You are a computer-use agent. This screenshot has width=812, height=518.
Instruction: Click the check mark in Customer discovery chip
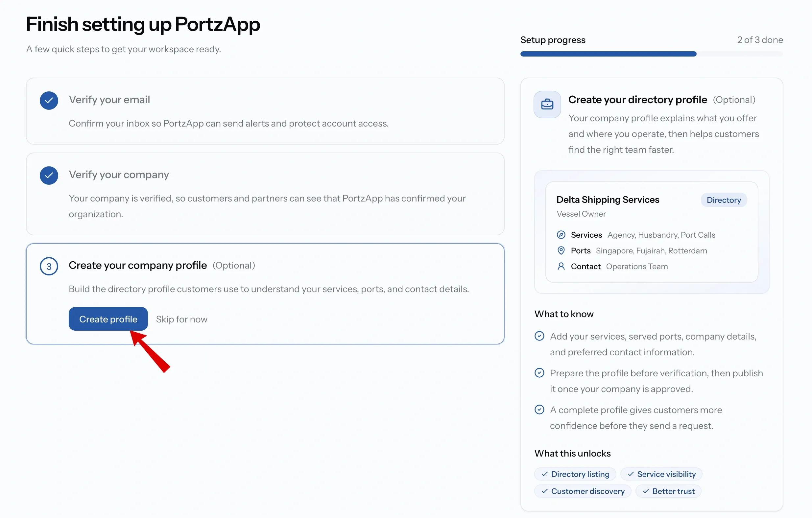(544, 491)
